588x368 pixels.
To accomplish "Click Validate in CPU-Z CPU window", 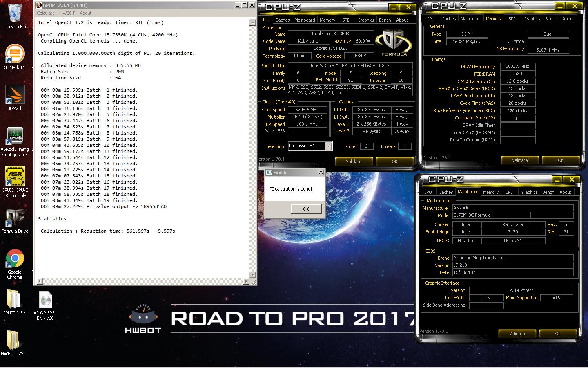I will click(354, 162).
